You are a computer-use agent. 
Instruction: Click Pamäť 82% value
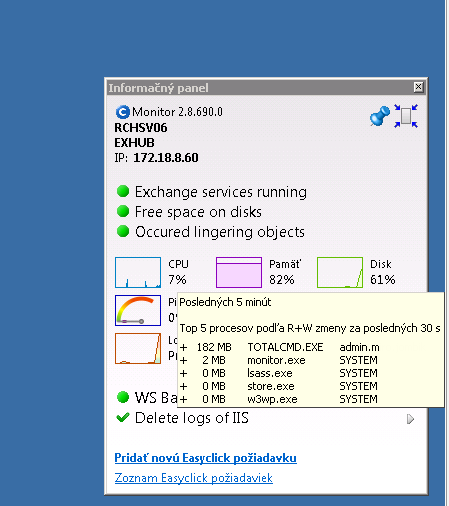pyautogui.click(x=282, y=280)
